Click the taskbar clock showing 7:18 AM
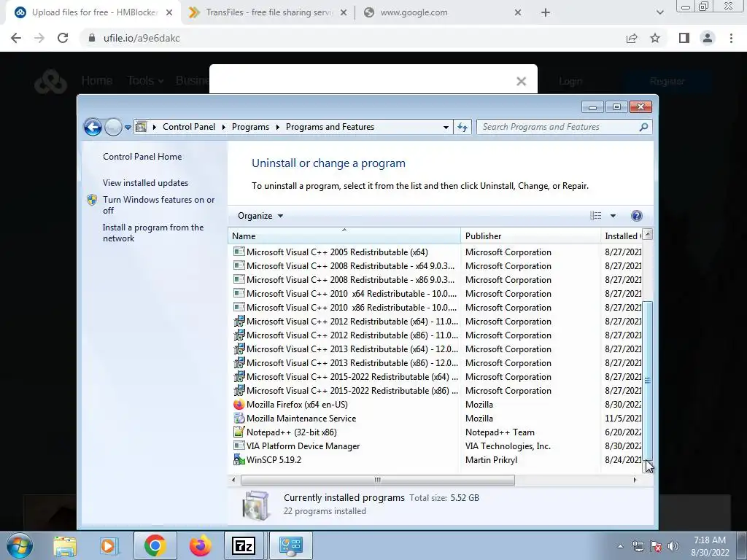Viewport: 747px width, 560px height. point(710,546)
